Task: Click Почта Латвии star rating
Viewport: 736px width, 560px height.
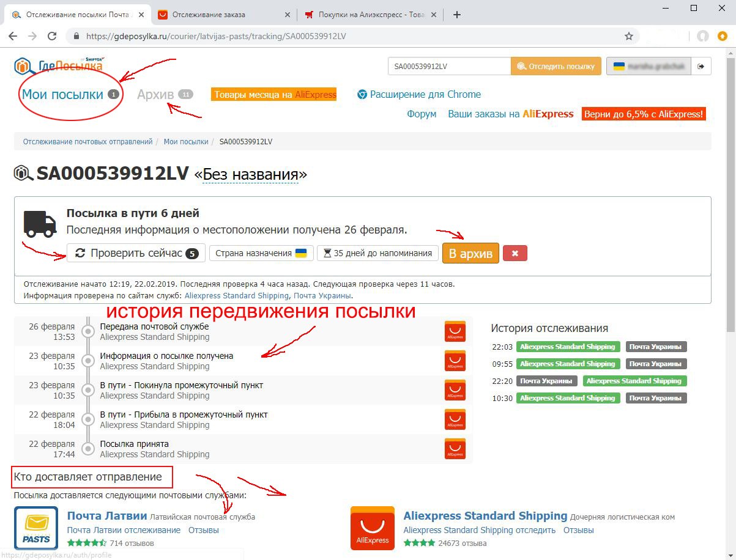Action: pos(87,543)
